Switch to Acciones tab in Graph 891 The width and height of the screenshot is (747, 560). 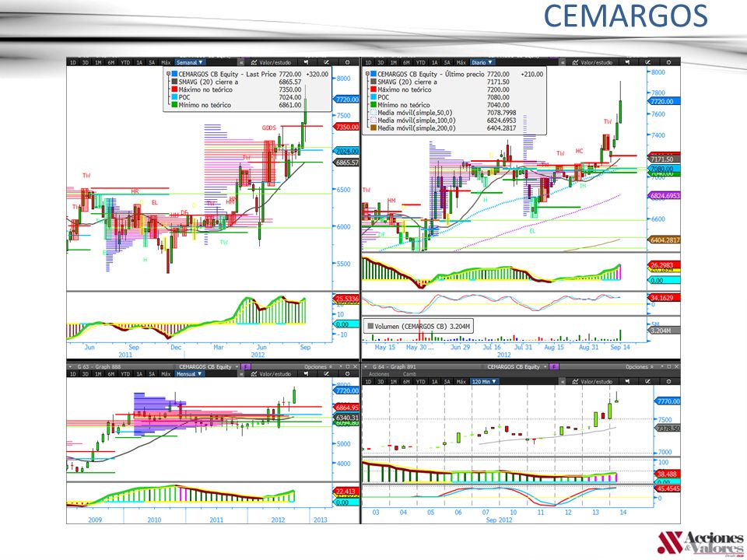coord(379,374)
